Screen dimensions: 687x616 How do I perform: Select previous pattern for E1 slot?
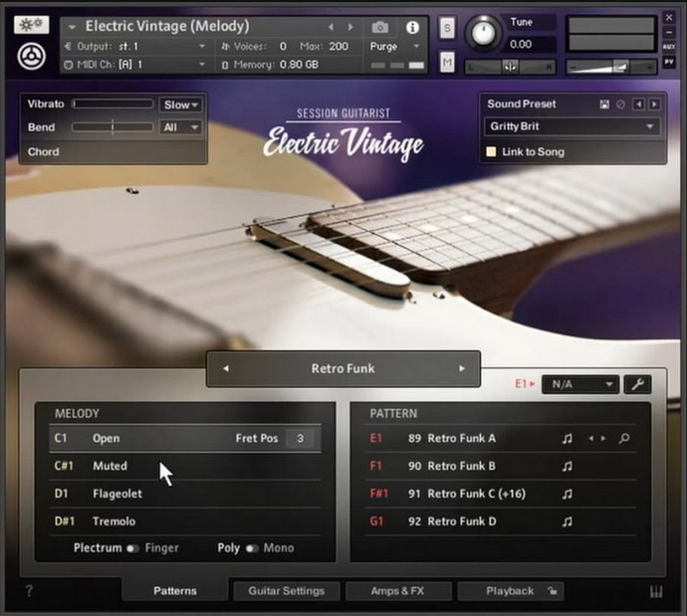[x=591, y=438]
